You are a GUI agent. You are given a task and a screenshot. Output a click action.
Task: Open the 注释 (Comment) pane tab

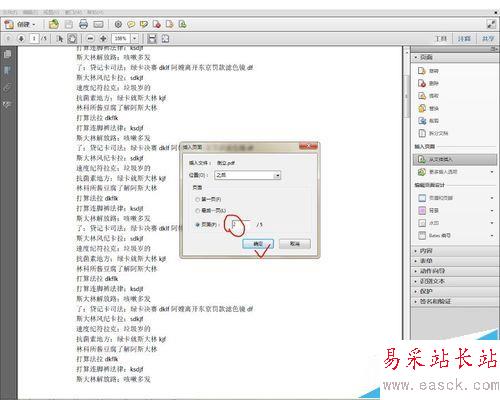click(464, 39)
